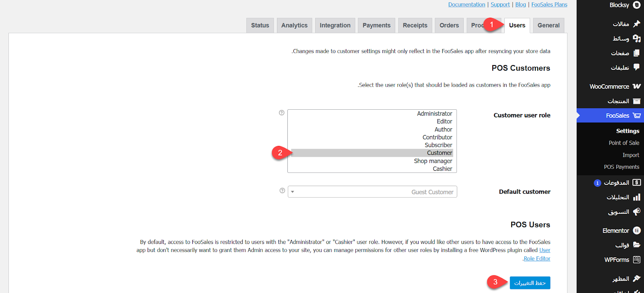The image size is (644, 293).
Task: Switch to the Analytics tab
Action: click(294, 25)
